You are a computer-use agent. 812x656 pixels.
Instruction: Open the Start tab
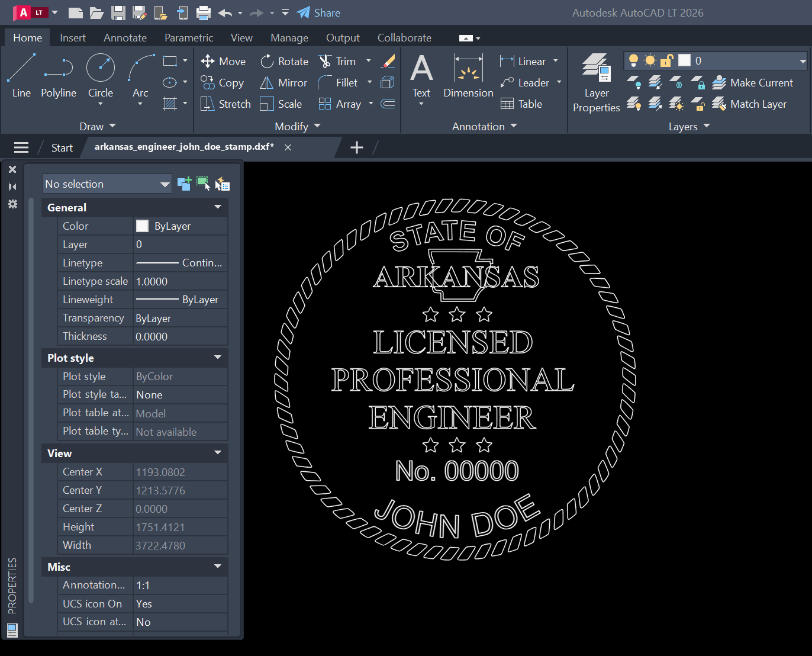tap(62, 147)
